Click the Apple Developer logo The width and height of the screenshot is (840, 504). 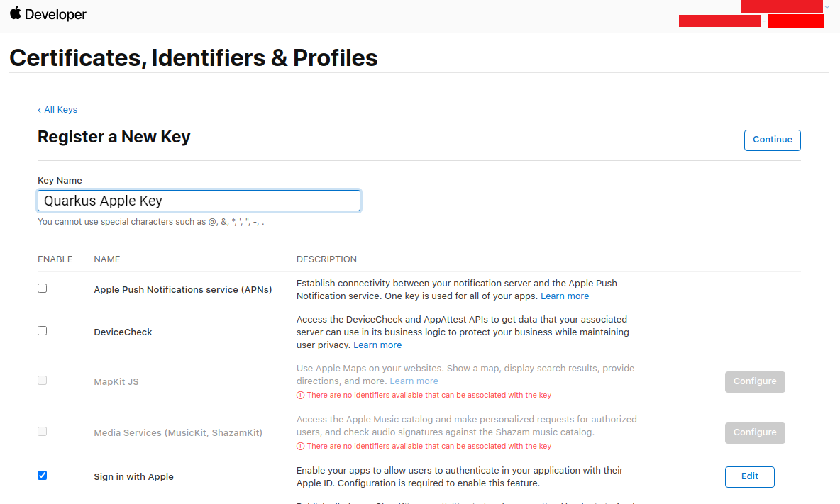click(x=16, y=13)
